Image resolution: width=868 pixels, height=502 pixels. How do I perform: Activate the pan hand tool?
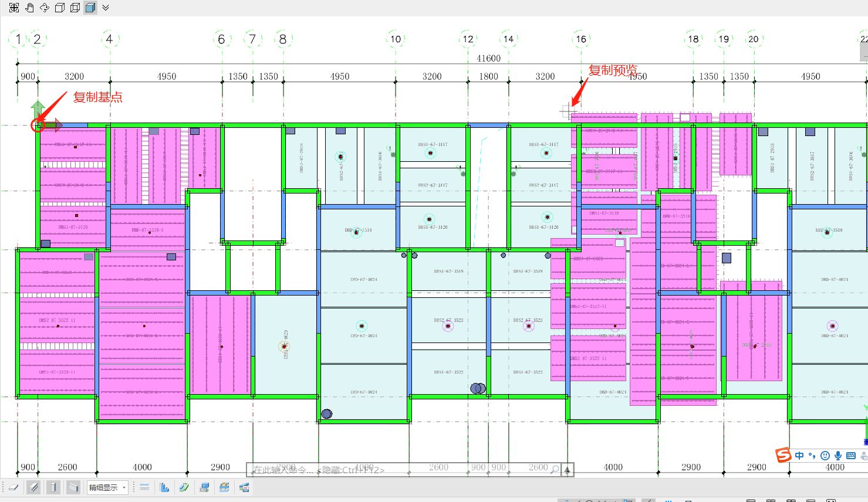click(29, 8)
